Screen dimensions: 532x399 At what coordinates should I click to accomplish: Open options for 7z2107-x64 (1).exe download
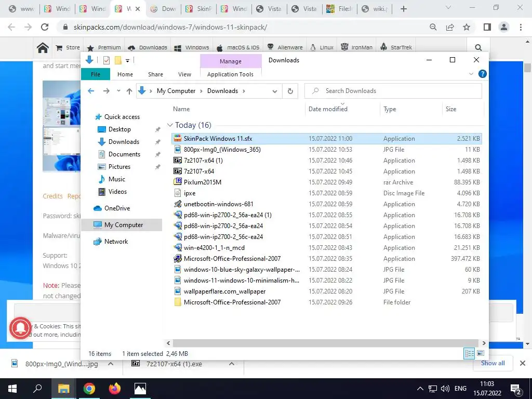pyautogui.click(x=231, y=364)
